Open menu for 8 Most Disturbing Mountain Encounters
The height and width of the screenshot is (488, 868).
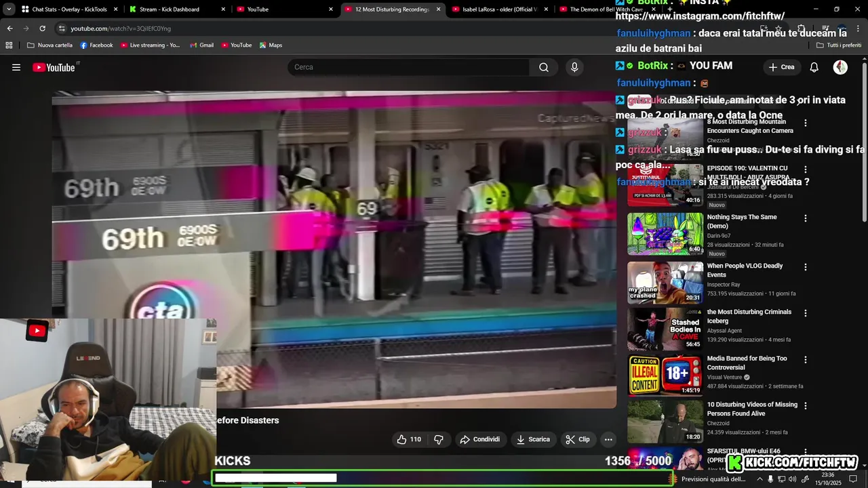pos(806,123)
